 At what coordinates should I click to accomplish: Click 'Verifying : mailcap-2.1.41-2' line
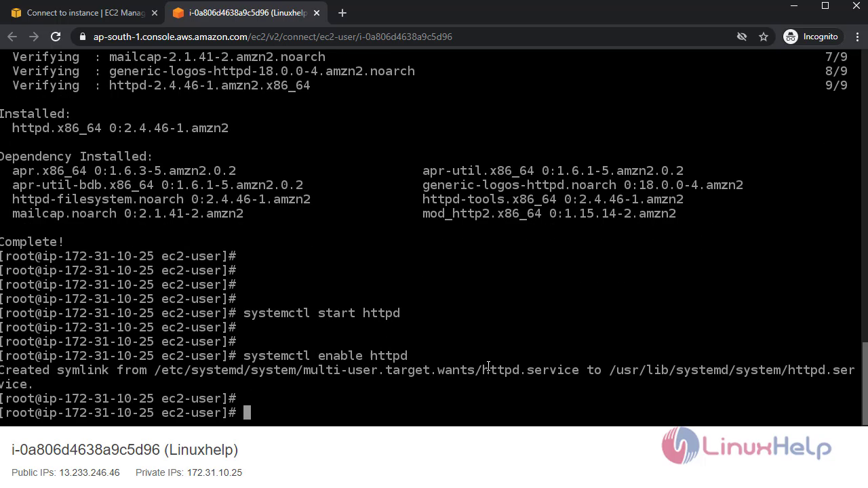click(x=169, y=57)
